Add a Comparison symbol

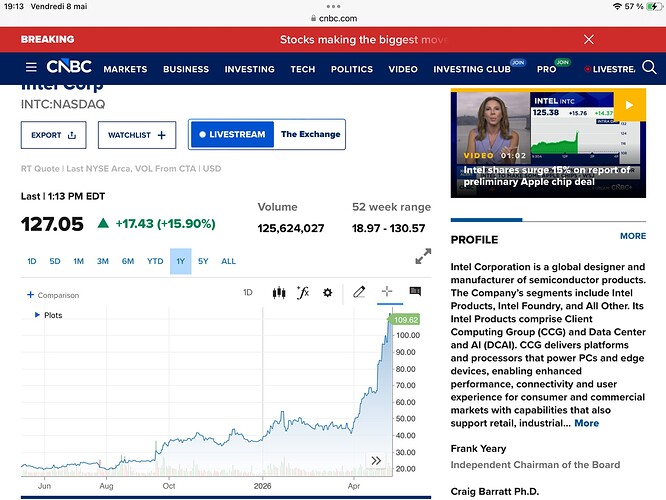click(53, 295)
